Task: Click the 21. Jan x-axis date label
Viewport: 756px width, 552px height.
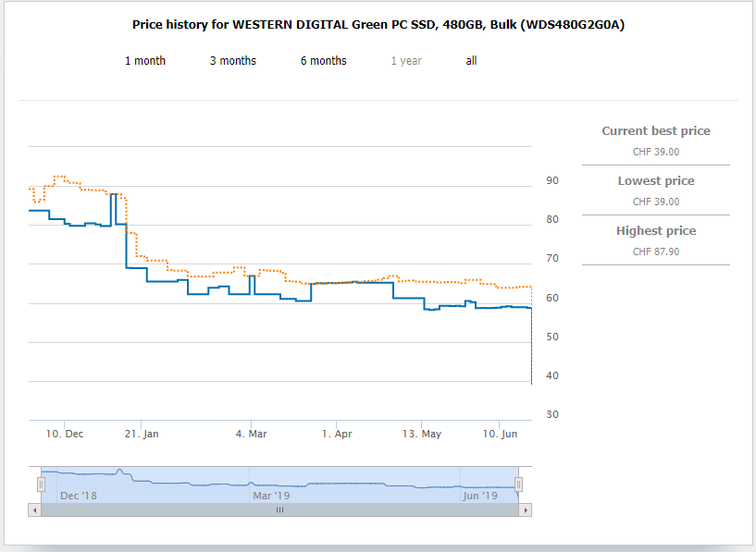Action: point(143,434)
